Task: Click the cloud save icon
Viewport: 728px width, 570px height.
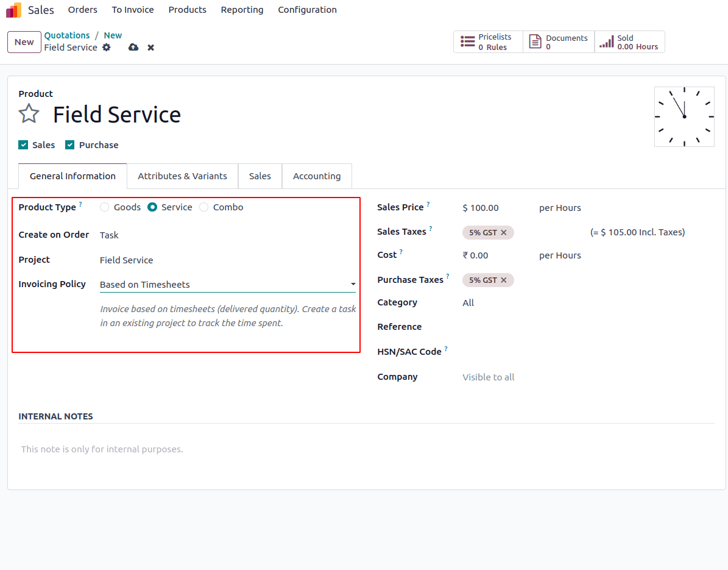Action: pos(133,48)
